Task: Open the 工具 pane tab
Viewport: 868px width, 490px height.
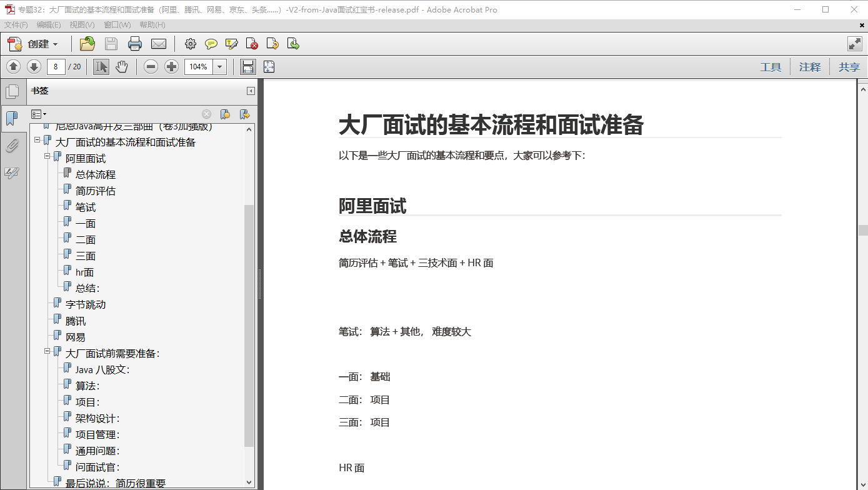Action: click(x=771, y=67)
